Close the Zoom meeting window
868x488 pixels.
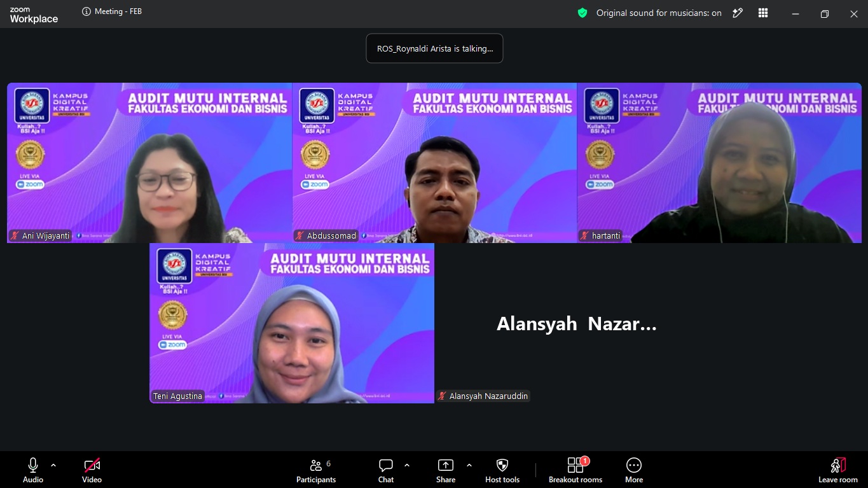(x=853, y=14)
